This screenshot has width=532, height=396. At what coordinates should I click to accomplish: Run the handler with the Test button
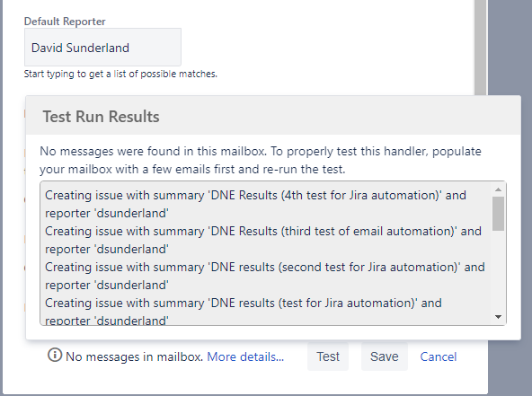[328, 356]
